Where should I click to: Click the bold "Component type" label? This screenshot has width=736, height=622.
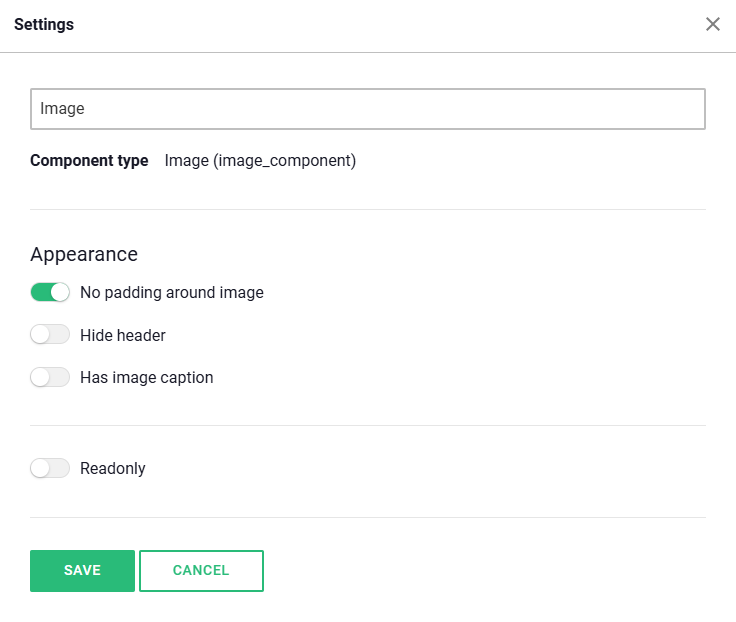(x=89, y=160)
